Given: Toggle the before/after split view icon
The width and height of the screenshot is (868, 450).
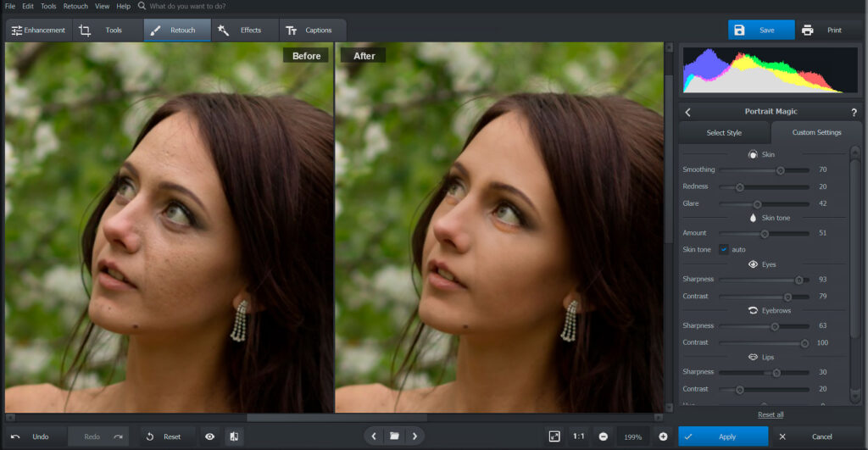Looking at the screenshot, I should tap(233, 436).
